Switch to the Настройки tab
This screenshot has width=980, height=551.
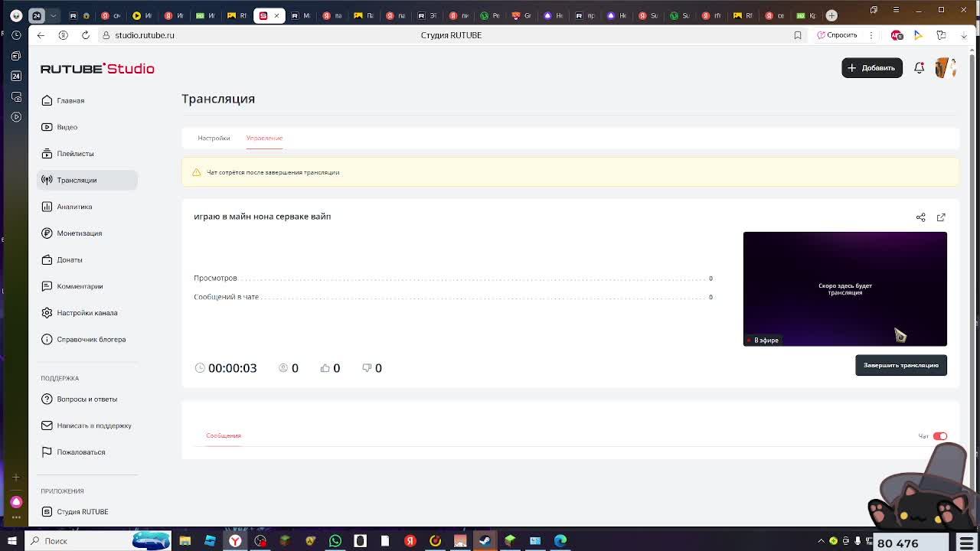(214, 138)
